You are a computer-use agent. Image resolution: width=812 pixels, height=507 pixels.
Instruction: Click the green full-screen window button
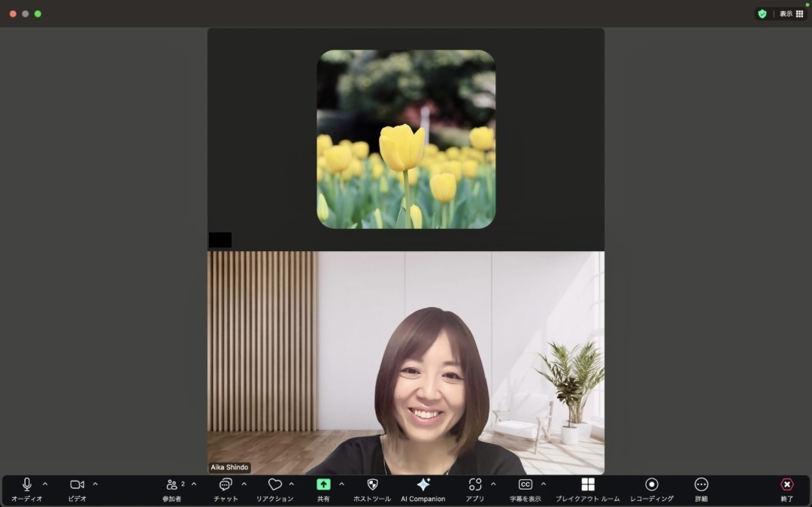click(x=38, y=14)
